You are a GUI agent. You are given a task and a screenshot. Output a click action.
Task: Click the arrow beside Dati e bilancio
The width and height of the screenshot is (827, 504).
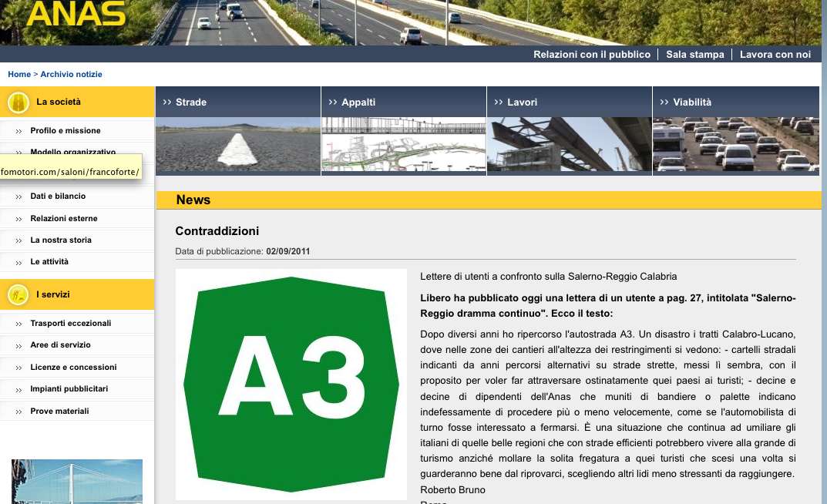coord(19,197)
